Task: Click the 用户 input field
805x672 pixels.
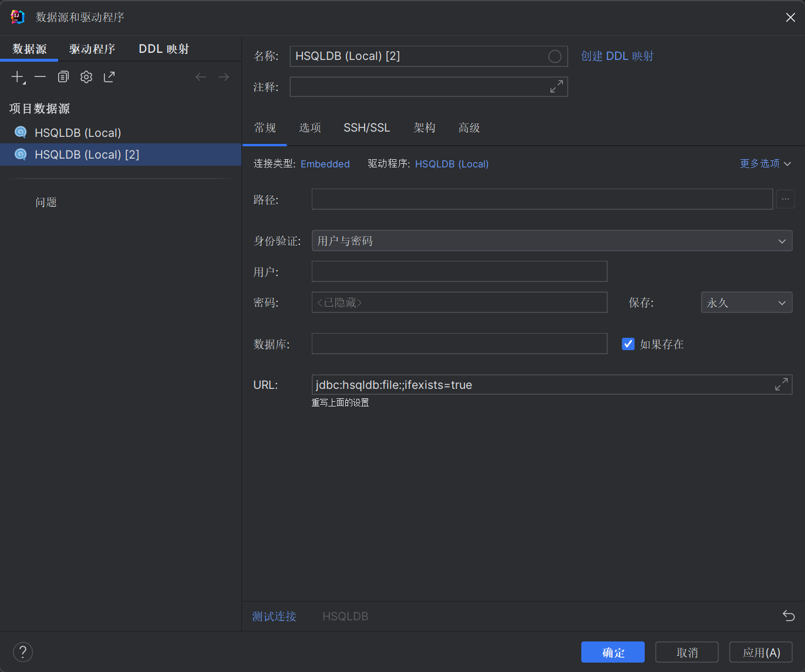Action: coord(459,271)
